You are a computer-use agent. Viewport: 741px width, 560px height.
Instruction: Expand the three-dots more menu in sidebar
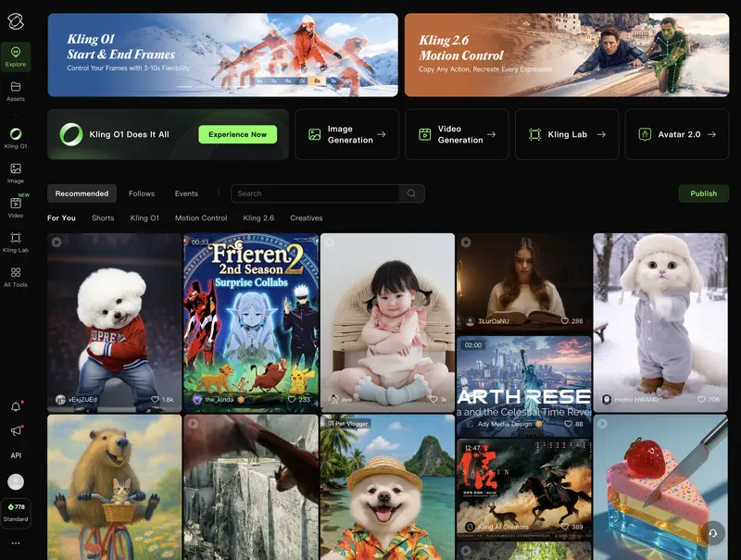pyautogui.click(x=16, y=543)
